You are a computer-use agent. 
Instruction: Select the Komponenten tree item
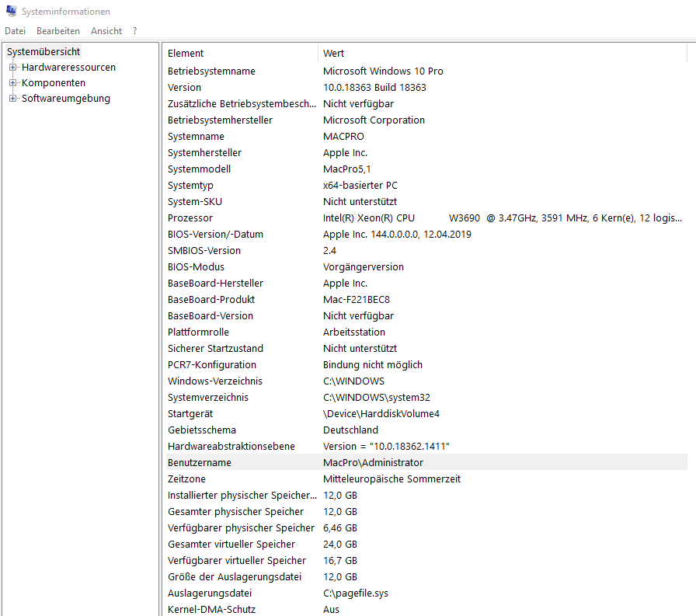[54, 83]
